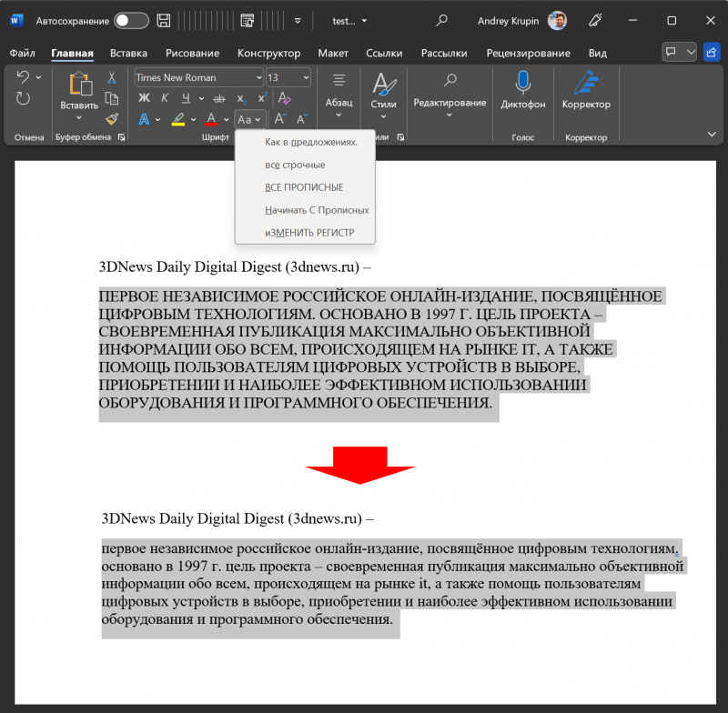Screen dimensions: 728x713
Task: Open the font size 13 dropdown
Action: (x=305, y=78)
